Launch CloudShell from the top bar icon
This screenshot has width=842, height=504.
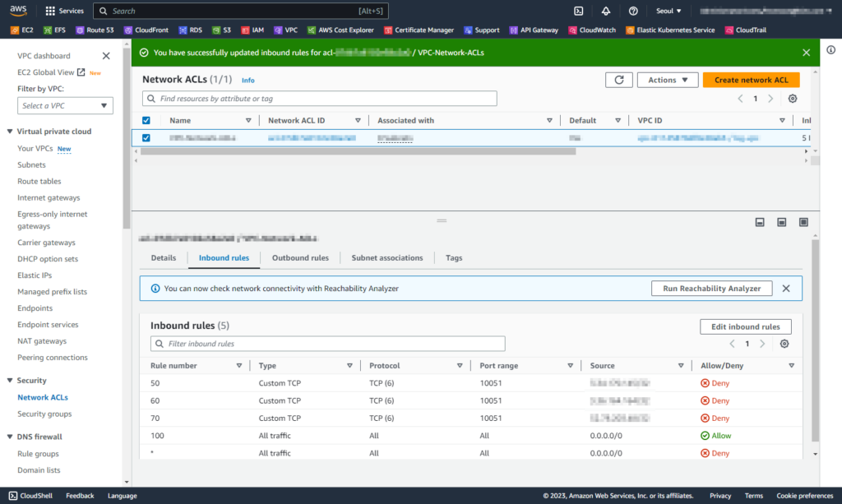[578, 11]
